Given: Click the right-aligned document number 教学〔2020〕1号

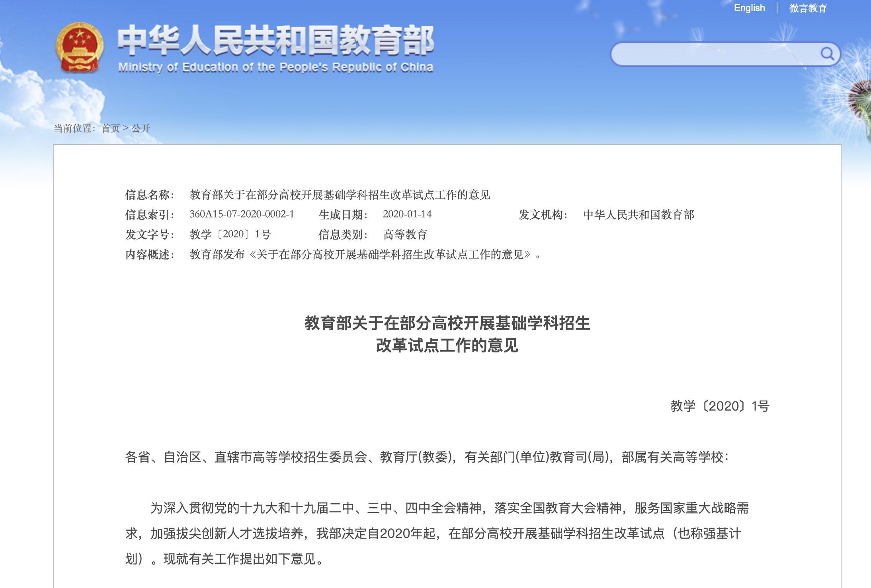Looking at the screenshot, I should pos(720,406).
